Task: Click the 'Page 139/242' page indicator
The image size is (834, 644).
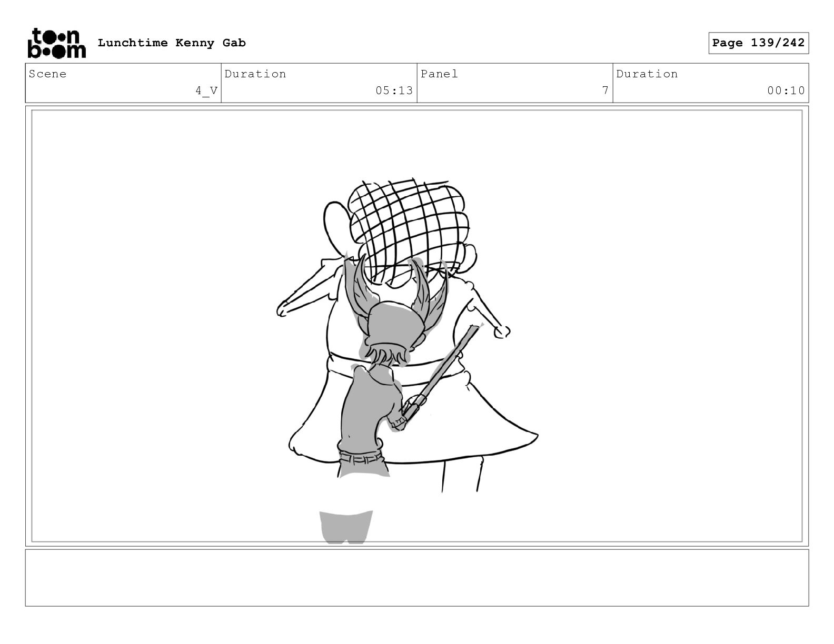Action: pos(758,43)
